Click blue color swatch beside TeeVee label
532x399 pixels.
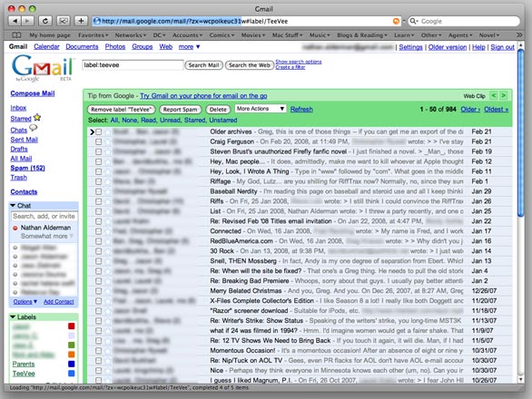[71, 374]
